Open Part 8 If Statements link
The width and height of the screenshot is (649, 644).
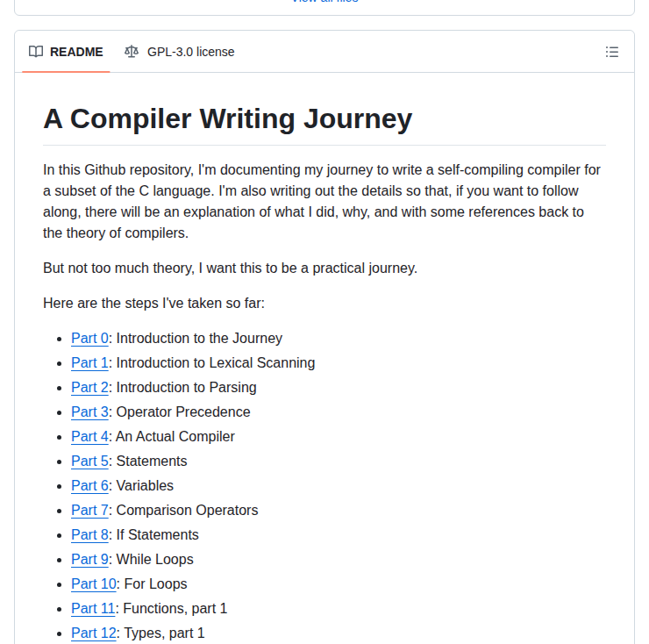tap(89, 534)
